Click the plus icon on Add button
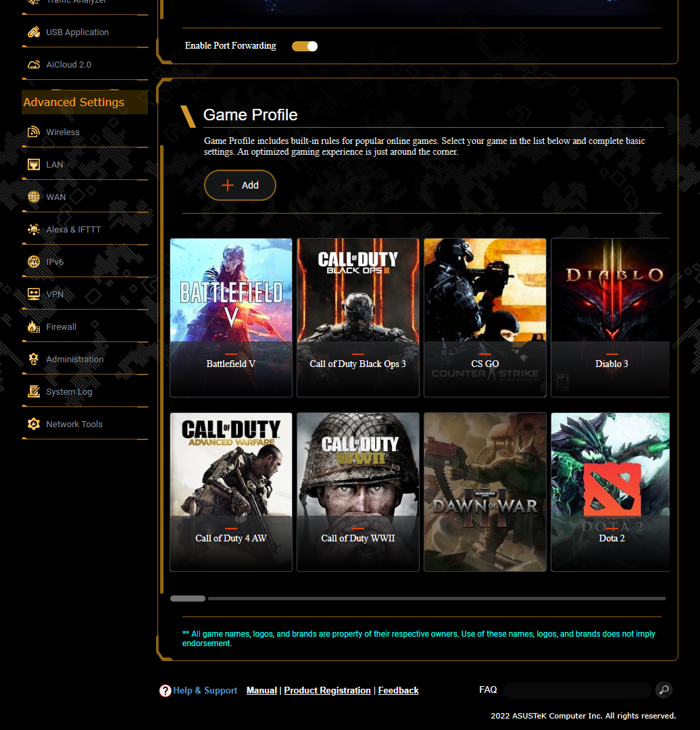The width and height of the screenshot is (700, 730). pos(228,185)
